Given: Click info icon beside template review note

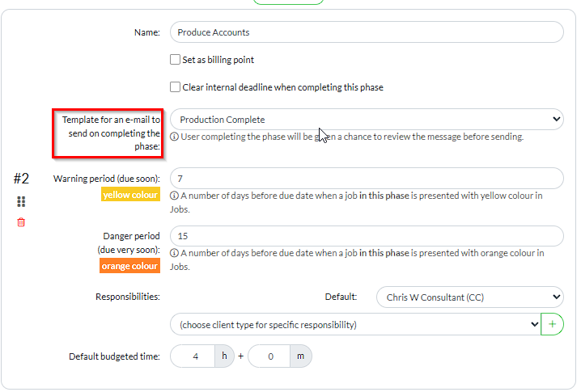Looking at the screenshot, I should click(x=174, y=137).
